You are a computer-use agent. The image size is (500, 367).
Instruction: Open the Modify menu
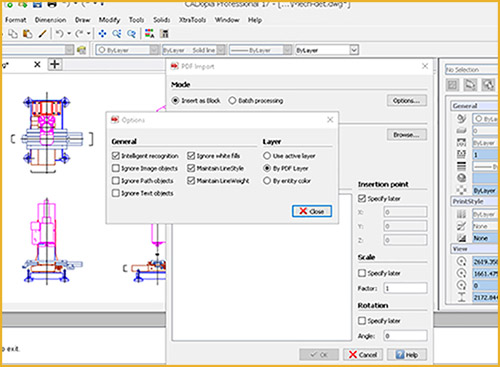coord(109,20)
